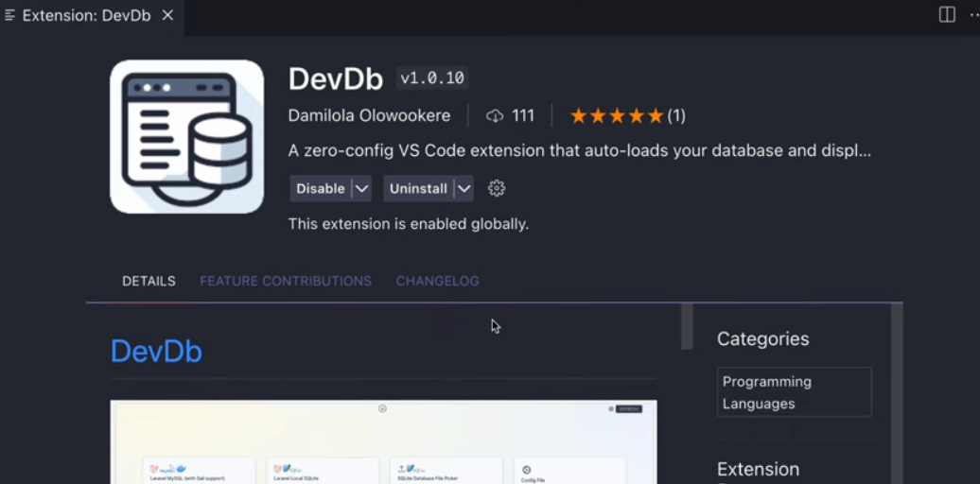Open publisher Damilola Olowookere link

pos(369,115)
